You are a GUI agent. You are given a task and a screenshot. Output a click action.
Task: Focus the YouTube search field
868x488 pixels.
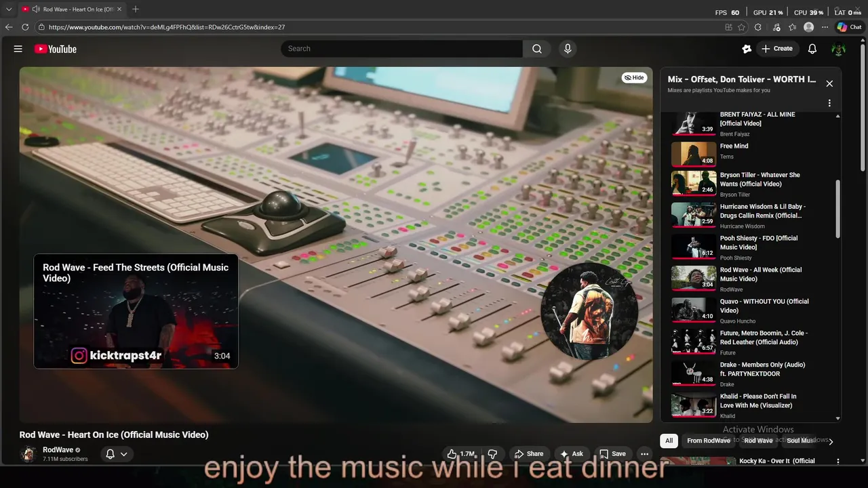(401, 49)
